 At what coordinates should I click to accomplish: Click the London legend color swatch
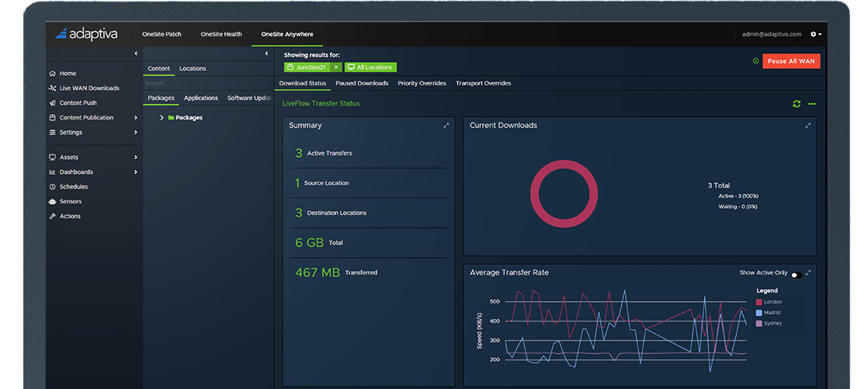tap(759, 302)
